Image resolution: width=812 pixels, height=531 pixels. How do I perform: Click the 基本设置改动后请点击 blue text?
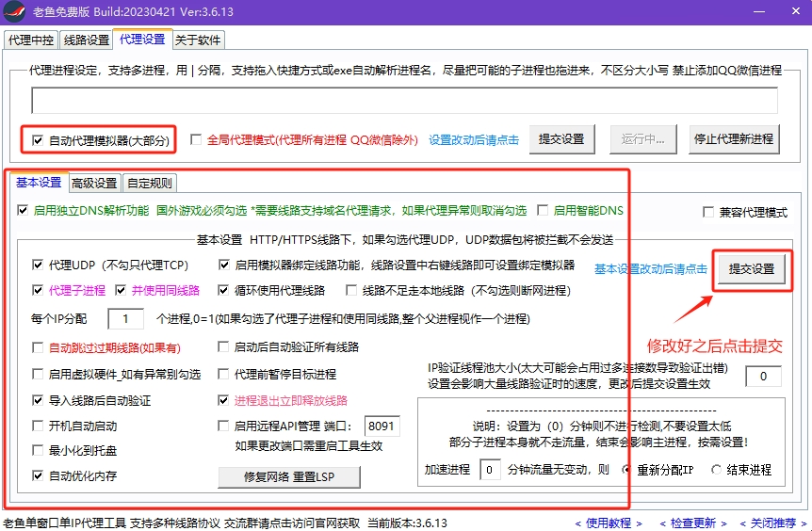click(651, 269)
